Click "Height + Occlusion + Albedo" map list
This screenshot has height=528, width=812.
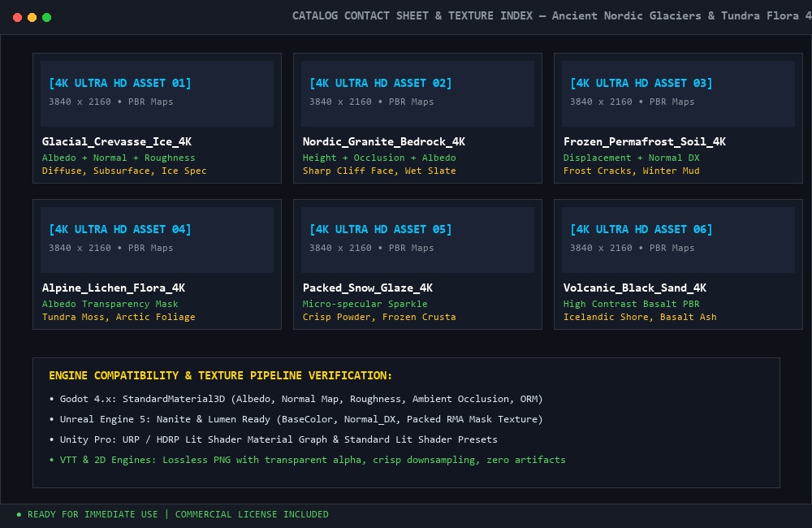[x=379, y=158]
